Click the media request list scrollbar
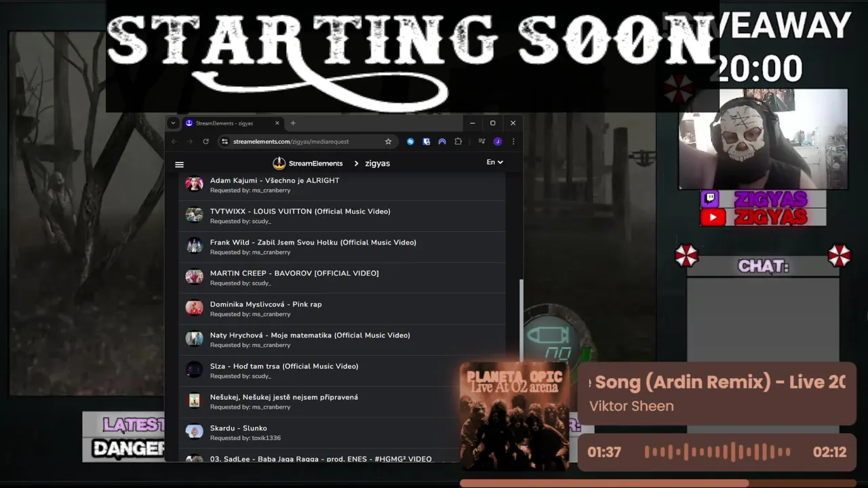The height and width of the screenshot is (488, 868). [x=521, y=320]
